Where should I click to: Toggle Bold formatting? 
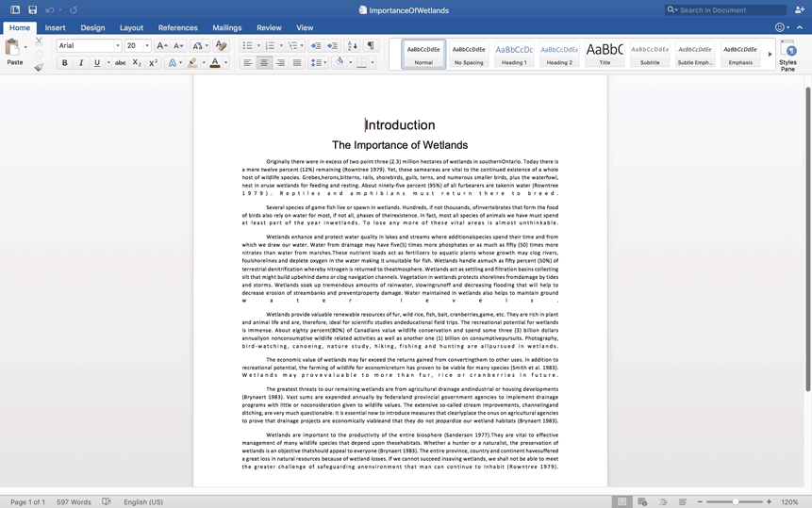pyautogui.click(x=65, y=62)
